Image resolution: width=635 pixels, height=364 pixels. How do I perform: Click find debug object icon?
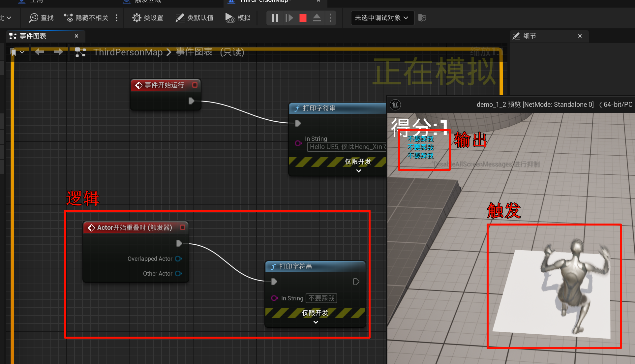422,18
